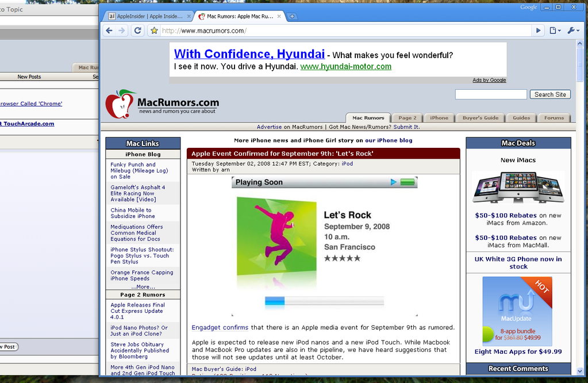
Task: Open Eight Mac Apps for $49.99 link
Action: tap(518, 352)
